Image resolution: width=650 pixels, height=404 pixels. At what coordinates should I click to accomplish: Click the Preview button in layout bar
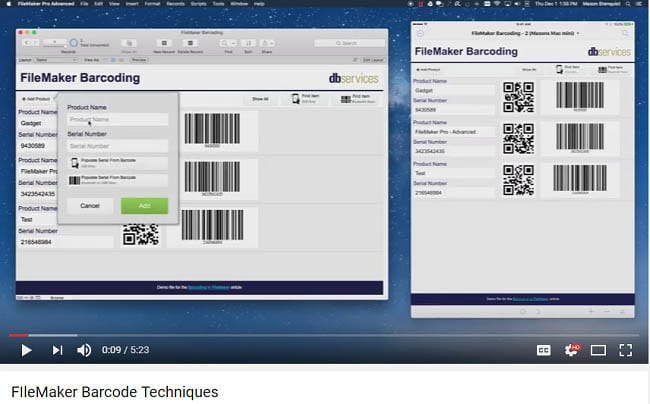139,60
